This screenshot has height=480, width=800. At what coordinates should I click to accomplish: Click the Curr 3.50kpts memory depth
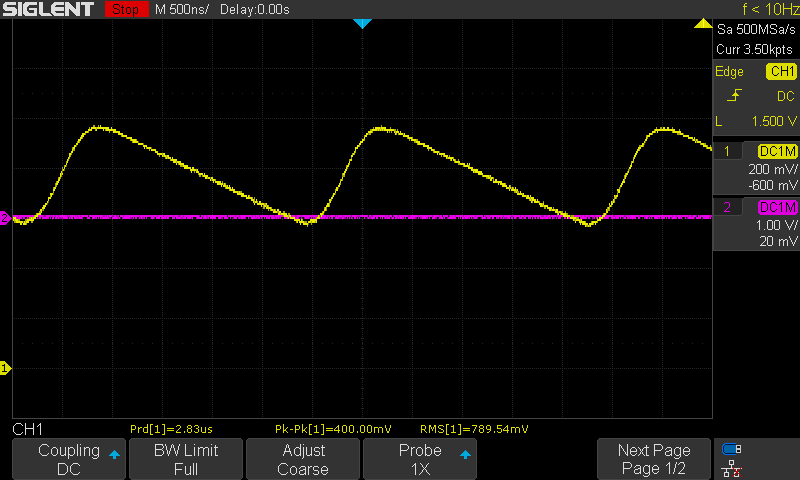[754, 49]
